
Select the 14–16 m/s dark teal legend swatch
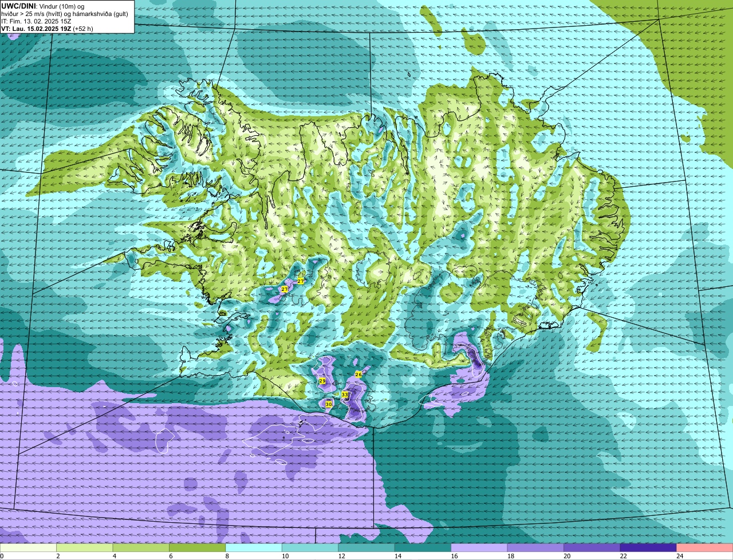423,547
